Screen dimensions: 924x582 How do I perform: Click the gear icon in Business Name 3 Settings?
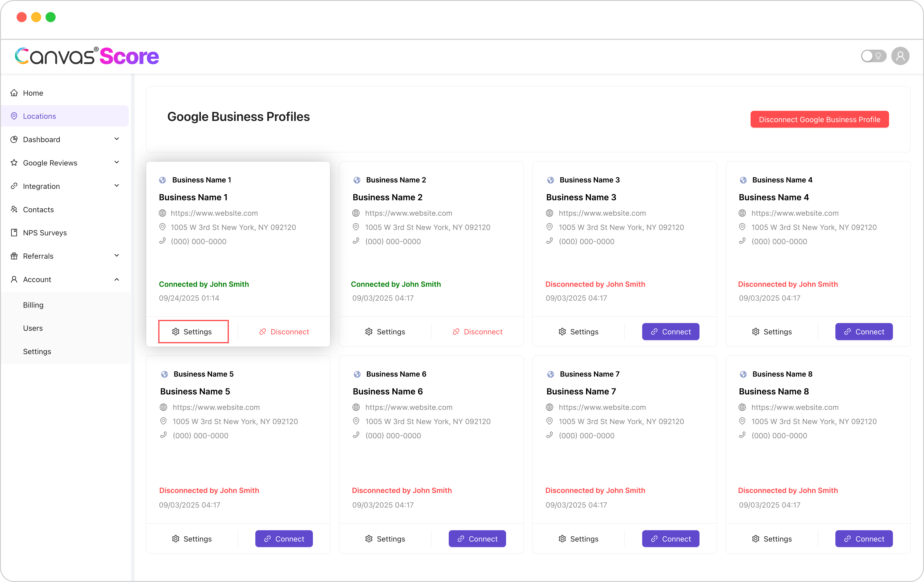tap(562, 331)
